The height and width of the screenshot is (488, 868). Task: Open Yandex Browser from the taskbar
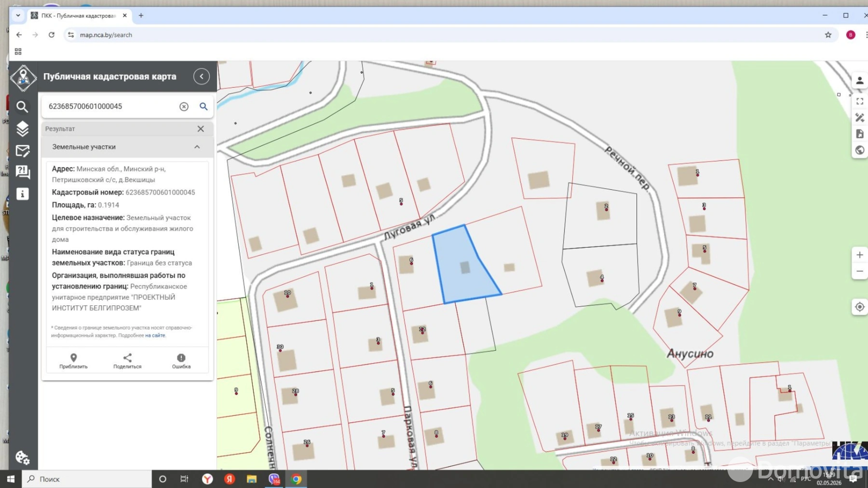207,479
